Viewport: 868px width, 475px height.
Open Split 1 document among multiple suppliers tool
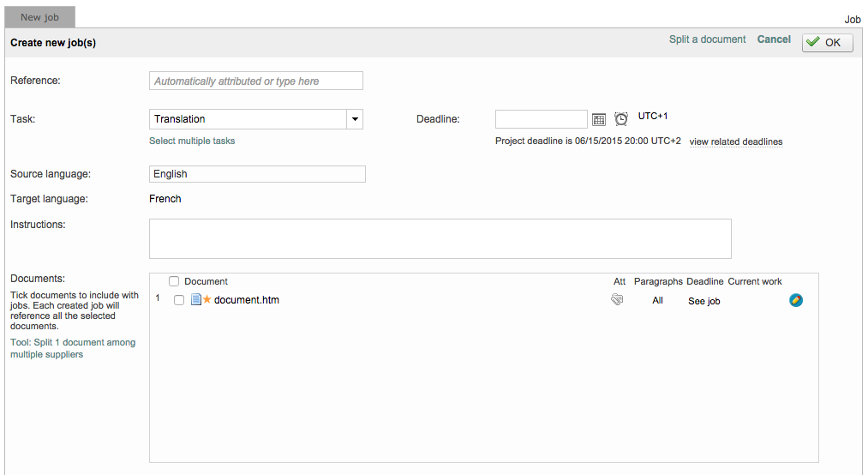72,348
